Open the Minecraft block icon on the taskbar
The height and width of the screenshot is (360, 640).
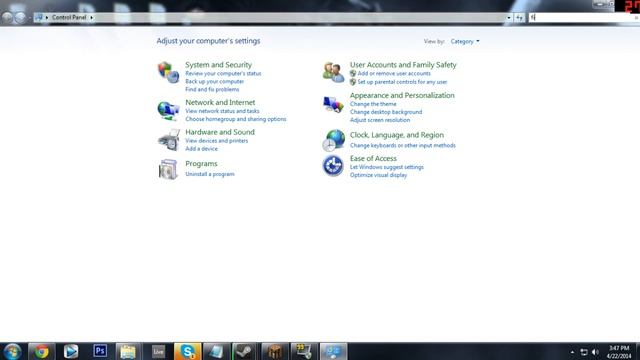coord(275,351)
